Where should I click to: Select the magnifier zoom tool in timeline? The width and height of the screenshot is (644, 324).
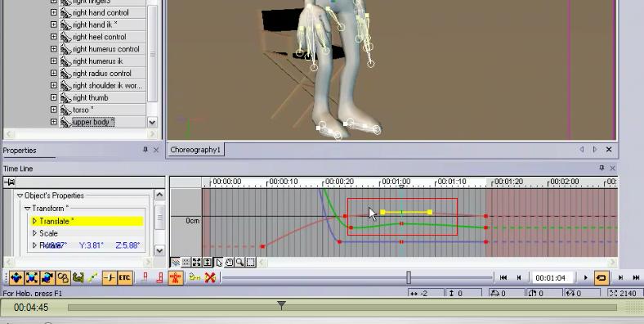tap(239, 262)
